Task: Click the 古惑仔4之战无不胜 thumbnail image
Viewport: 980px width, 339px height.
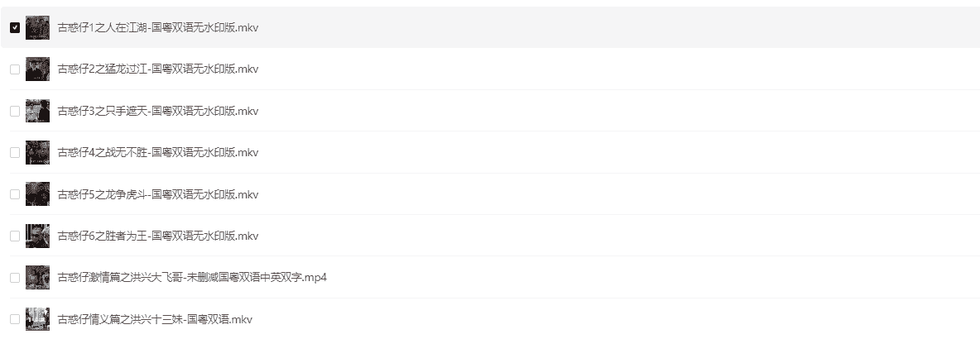Action: point(37,153)
